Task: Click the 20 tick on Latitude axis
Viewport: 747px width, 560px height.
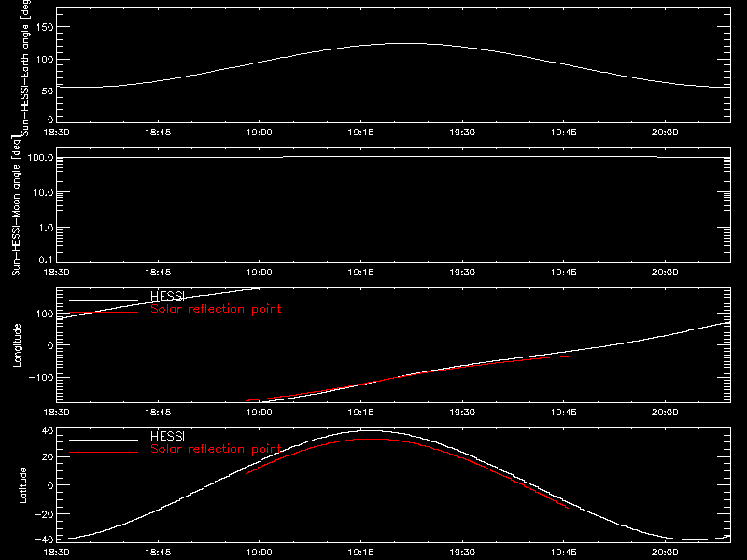Action: click(x=48, y=457)
